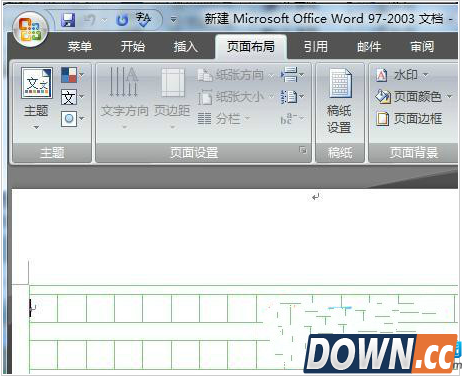Open the 页面颜色 page color menu
Viewport: 463px width, 379px height.
[413, 97]
